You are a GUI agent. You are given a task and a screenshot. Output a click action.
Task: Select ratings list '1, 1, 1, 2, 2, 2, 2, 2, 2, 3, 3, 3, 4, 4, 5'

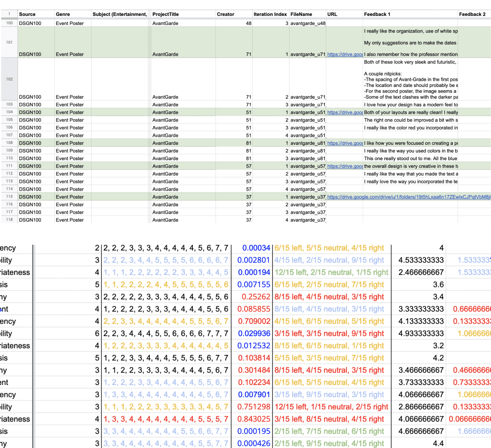pyautogui.click(x=166, y=272)
